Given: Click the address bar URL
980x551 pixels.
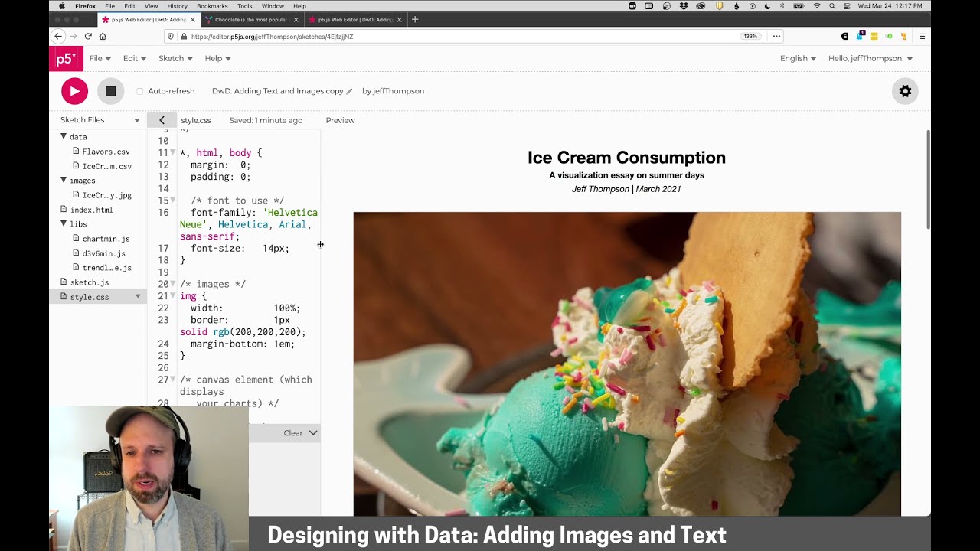Looking at the screenshot, I should pos(272,36).
